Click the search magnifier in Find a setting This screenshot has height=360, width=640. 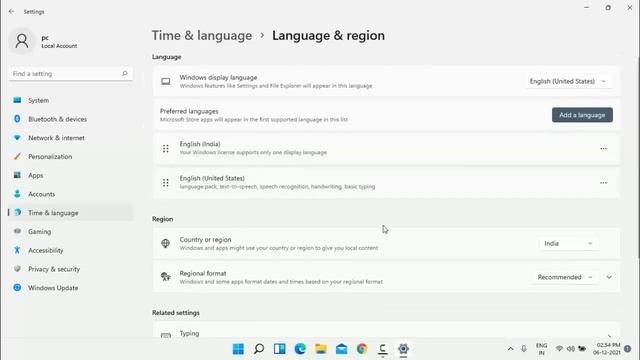pyautogui.click(x=124, y=73)
